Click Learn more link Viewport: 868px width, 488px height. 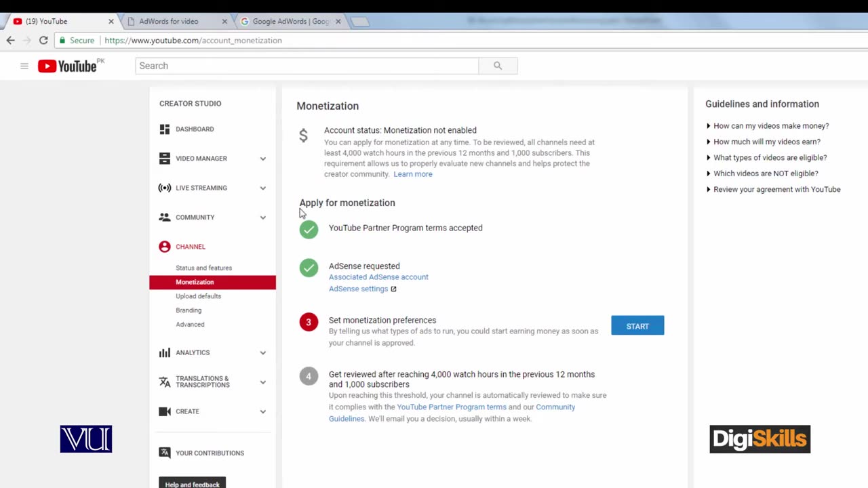point(412,174)
